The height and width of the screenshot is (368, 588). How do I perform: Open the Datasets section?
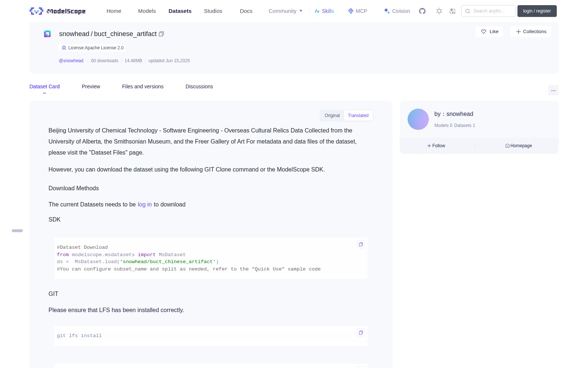point(180,11)
